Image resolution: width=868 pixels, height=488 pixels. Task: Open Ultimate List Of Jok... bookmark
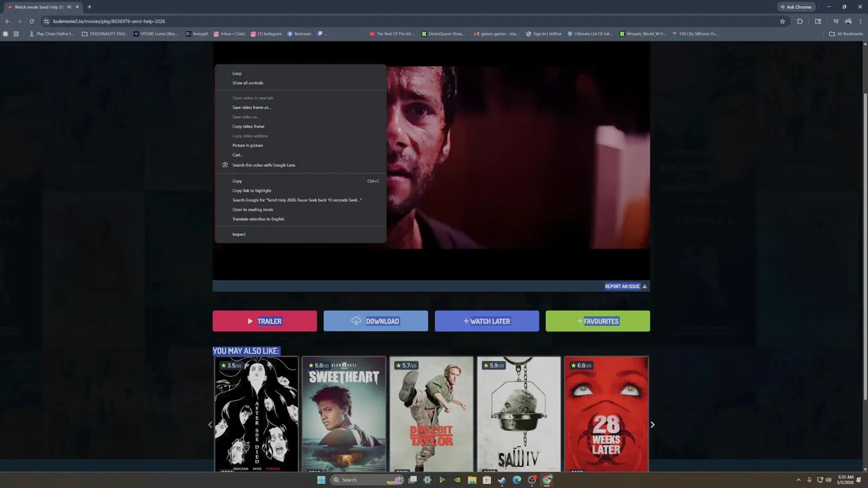(590, 33)
